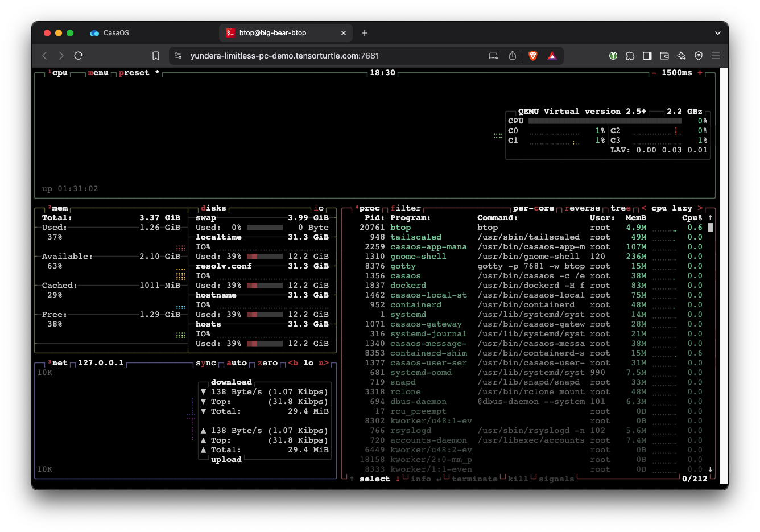760x532 pixels.
Task: Click the bookmark icon in the toolbar
Action: coord(156,56)
